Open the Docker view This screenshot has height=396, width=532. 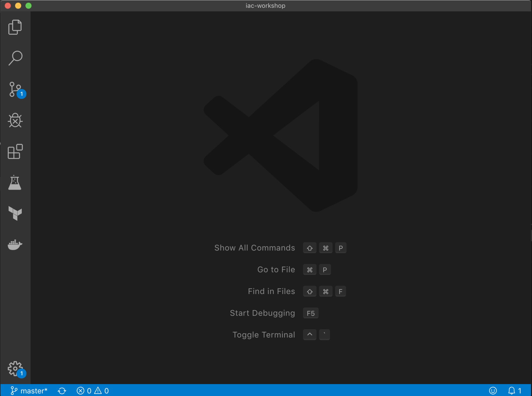tap(15, 244)
